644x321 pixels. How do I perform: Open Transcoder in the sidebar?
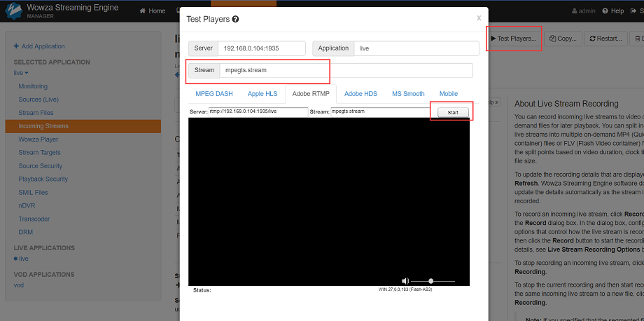point(34,219)
